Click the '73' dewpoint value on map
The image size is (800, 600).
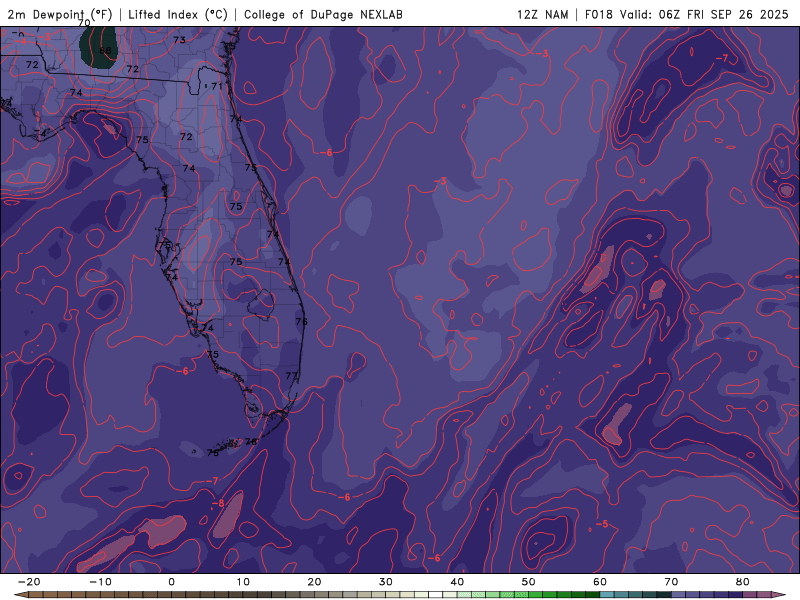click(x=179, y=40)
